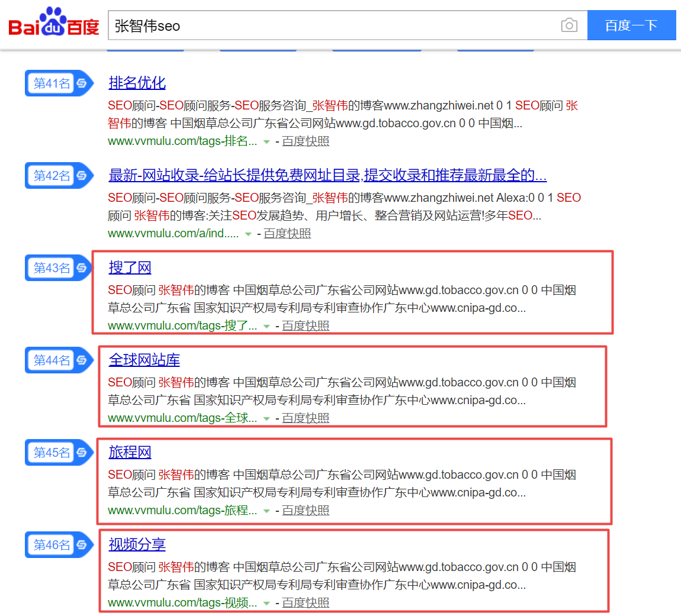Click the 第42名 rank label
681x616 pixels.
tap(52, 175)
